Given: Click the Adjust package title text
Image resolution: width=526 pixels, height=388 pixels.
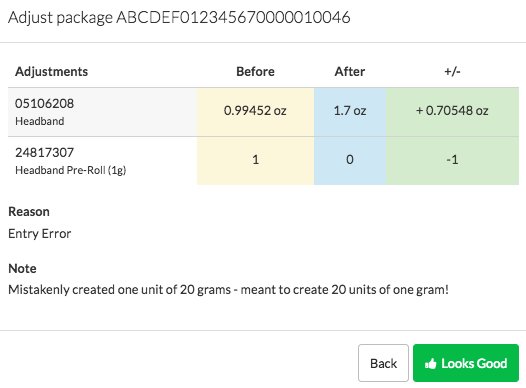Looking at the screenshot, I should click(x=179, y=17).
